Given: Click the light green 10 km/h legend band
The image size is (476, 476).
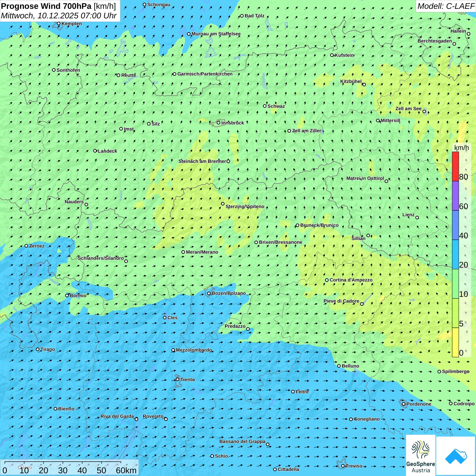Looking at the screenshot, I should 455,284.
